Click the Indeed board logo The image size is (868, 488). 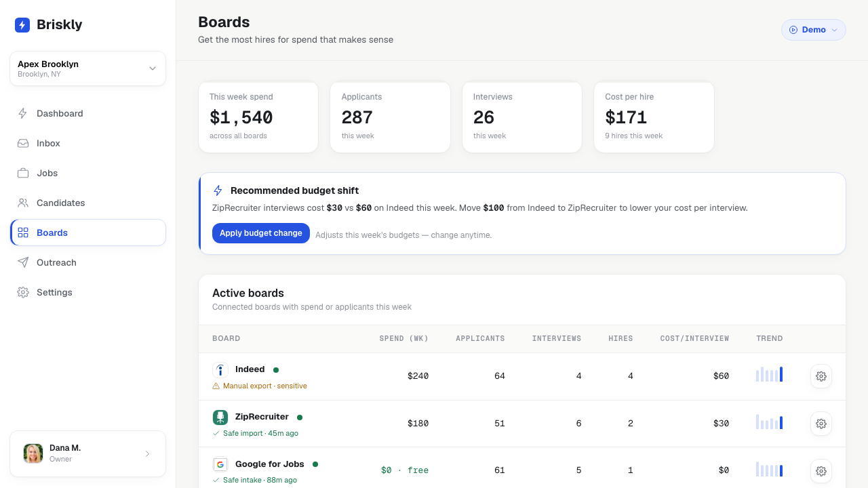click(220, 370)
